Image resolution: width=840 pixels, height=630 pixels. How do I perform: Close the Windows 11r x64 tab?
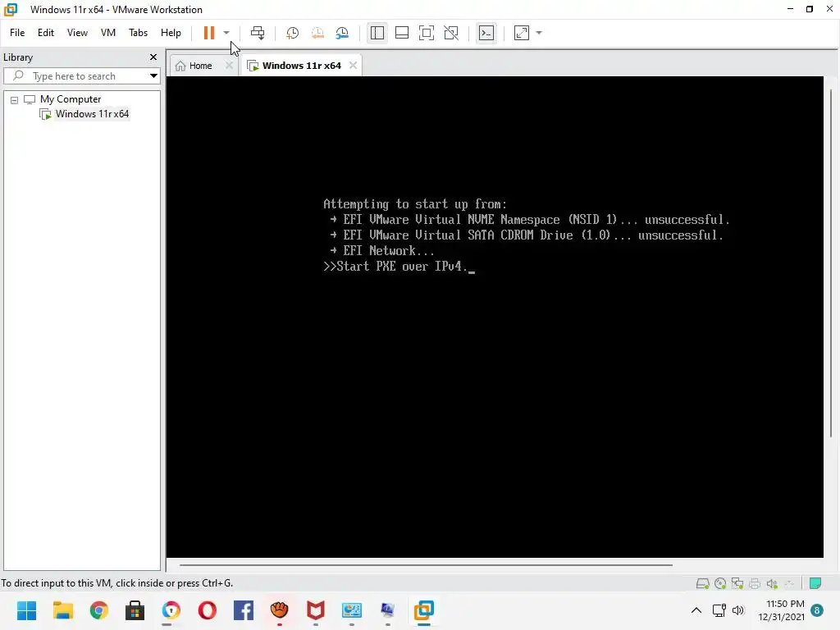click(353, 66)
